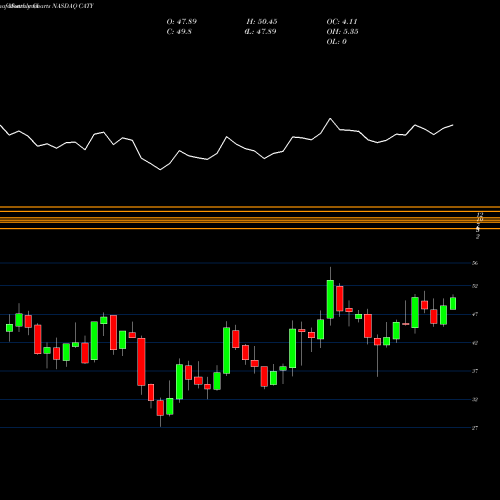Screen dimensions: 500x500
Task: Select the open value O: 47.89
Action: coord(182,22)
